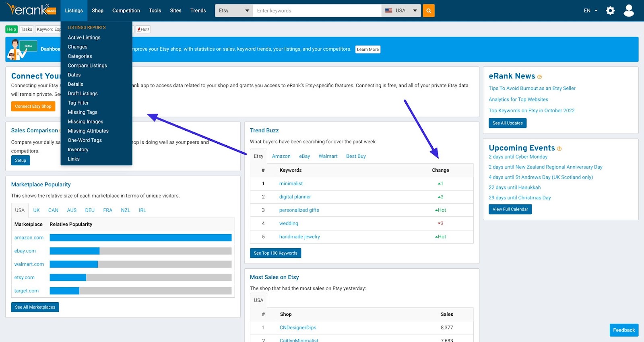Click the Learn More button in banner
Viewport: 644px width, 342px height.
368,49
